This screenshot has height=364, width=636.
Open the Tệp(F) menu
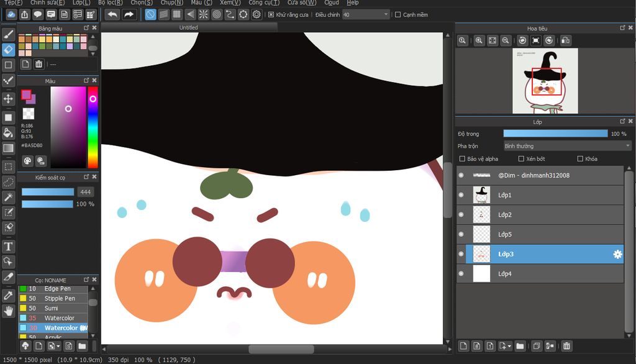coord(14,2)
